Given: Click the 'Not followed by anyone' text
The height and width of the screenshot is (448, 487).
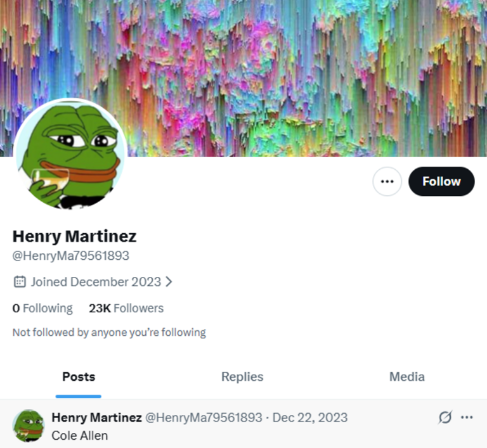Looking at the screenshot, I should [109, 332].
